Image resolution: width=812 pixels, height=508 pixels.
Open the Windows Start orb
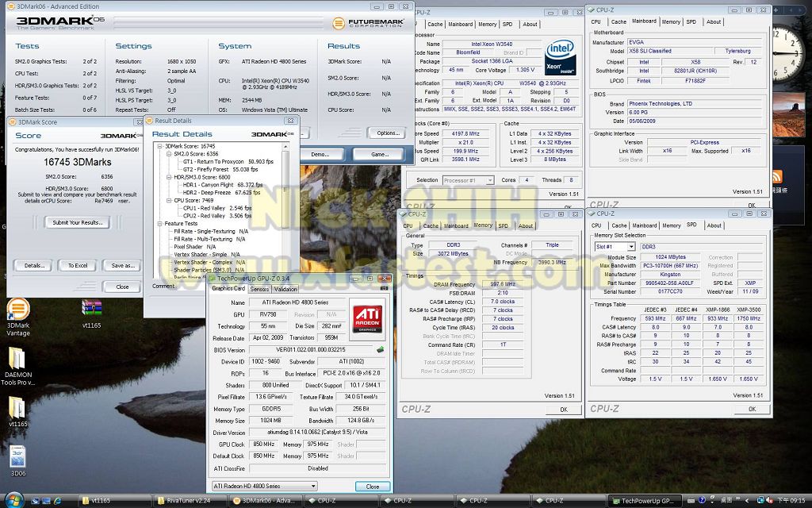(x=14, y=500)
